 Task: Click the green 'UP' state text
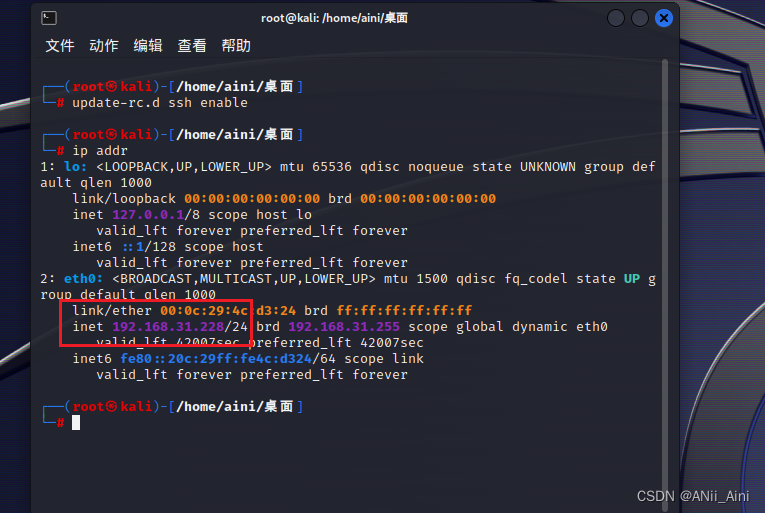pos(632,279)
